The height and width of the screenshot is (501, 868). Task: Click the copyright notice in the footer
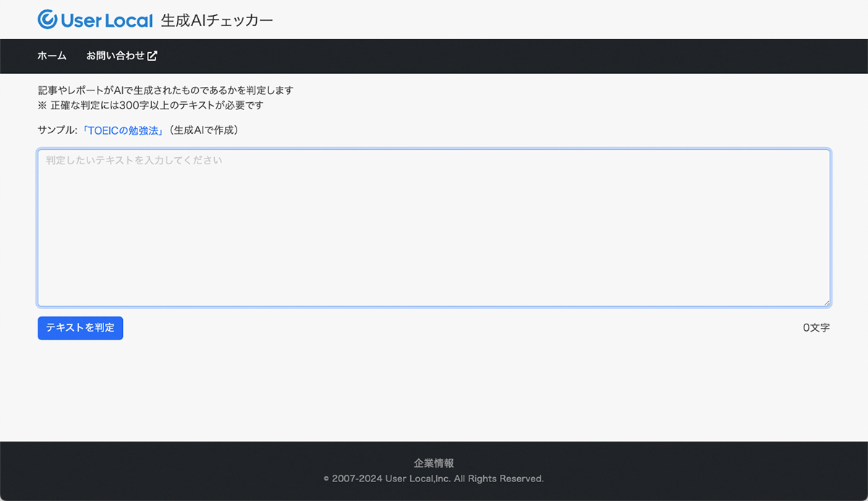pos(434,479)
